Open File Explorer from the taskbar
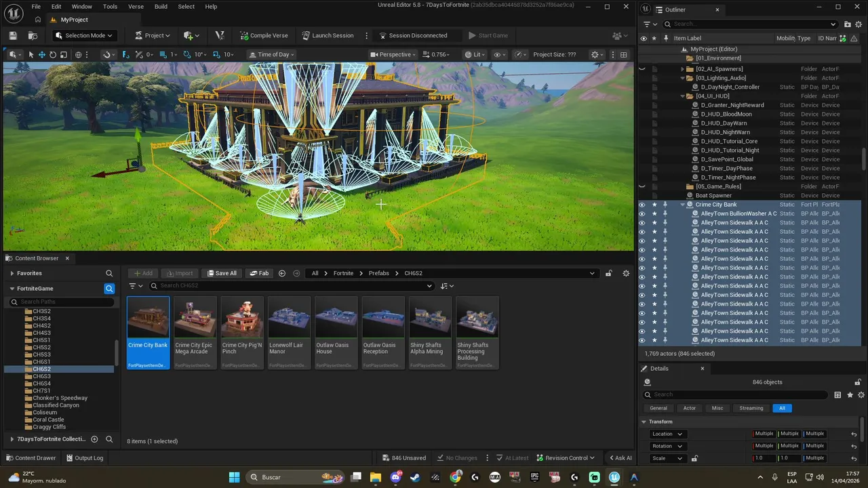 [x=376, y=477]
